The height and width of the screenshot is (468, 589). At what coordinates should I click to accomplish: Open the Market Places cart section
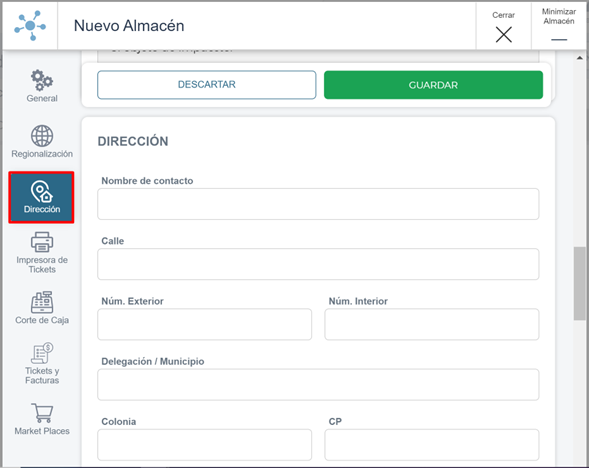click(42, 419)
